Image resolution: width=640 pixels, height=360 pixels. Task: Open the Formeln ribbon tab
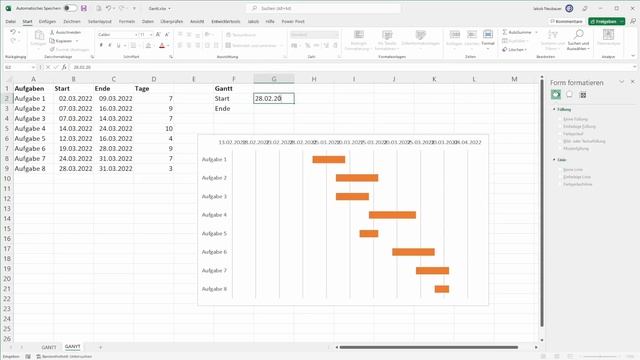click(127, 21)
